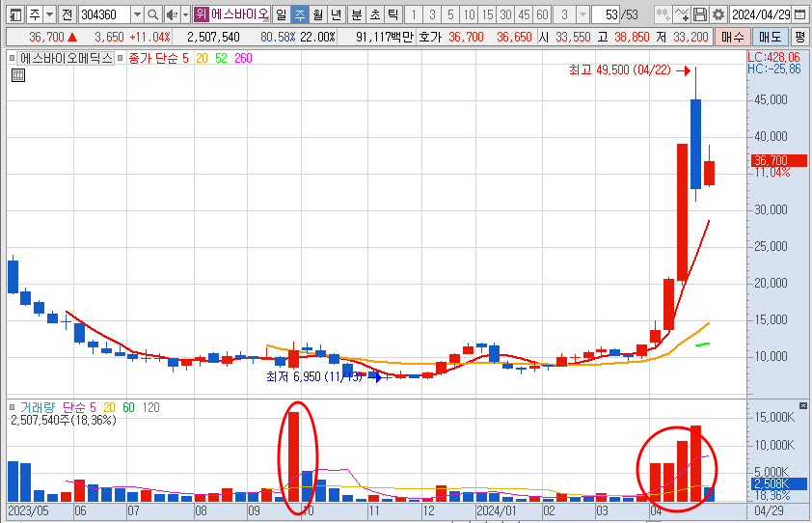Click the 36,650 bid price
Image resolution: width=812 pixels, height=523 pixels.
pos(514,38)
